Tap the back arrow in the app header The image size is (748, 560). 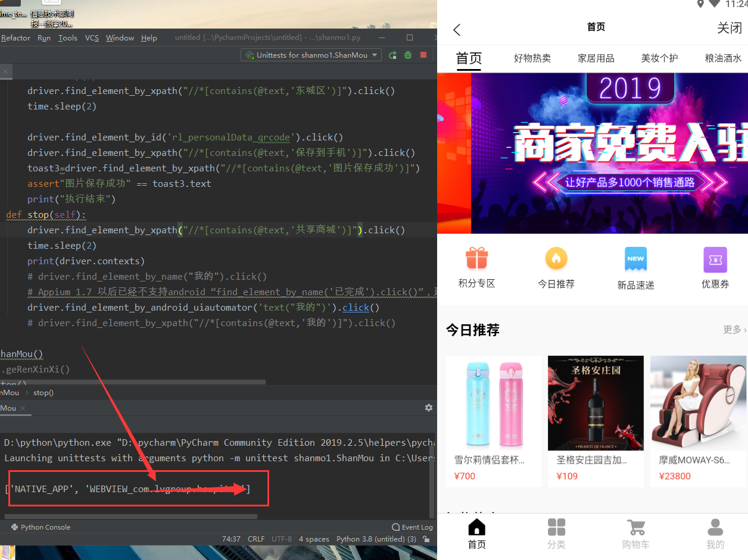[457, 28]
